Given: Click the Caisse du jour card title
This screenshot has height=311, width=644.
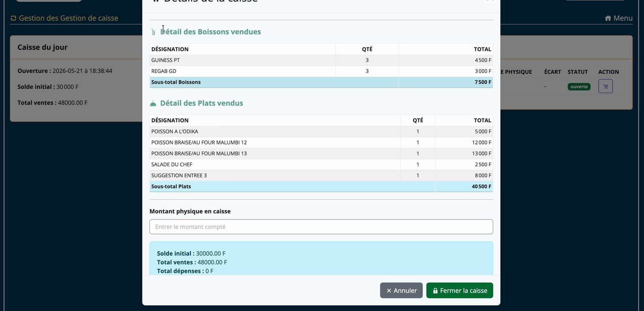Looking at the screenshot, I should click(42, 47).
